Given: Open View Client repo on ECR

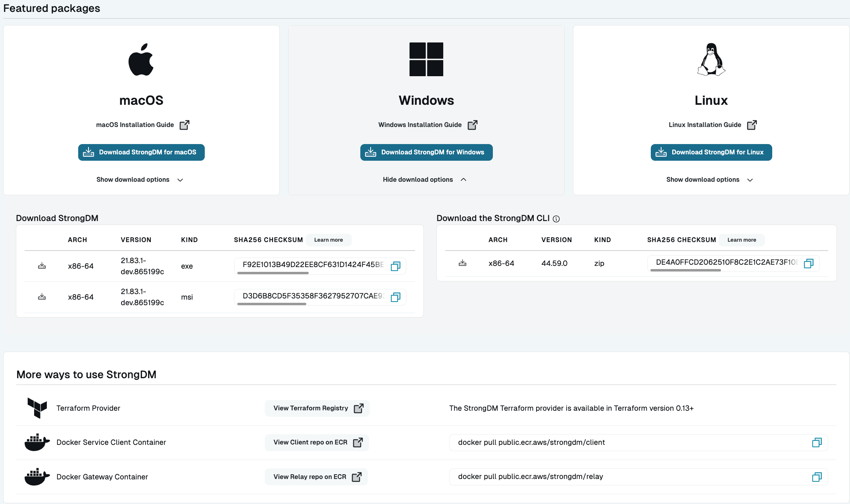Looking at the screenshot, I should [317, 442].
